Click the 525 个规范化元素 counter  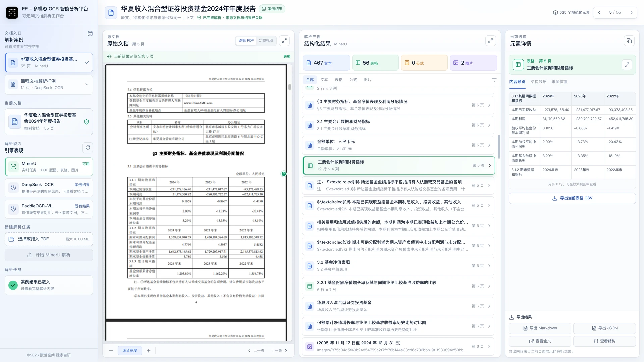[x=571, y=13]
